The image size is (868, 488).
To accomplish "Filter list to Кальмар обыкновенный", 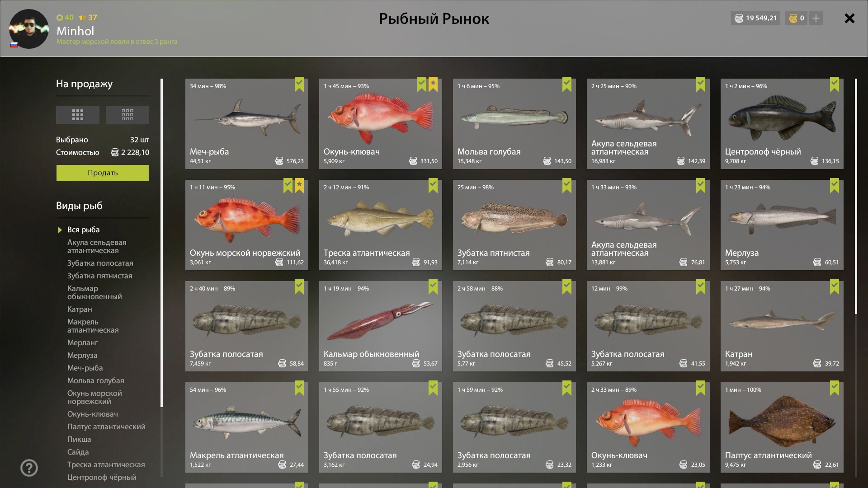I will click(x=94, y=292).
